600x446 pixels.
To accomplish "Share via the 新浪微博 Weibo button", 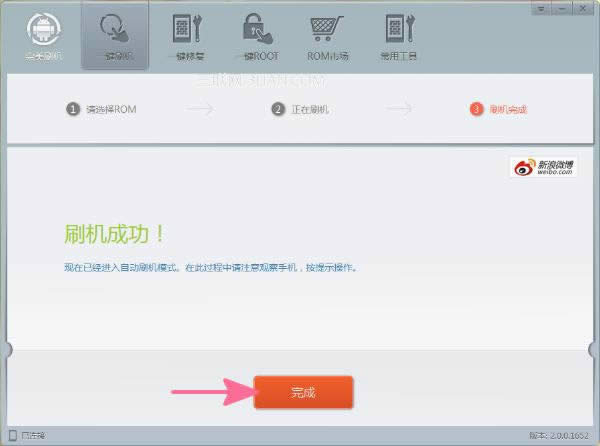I will (543, 167).
